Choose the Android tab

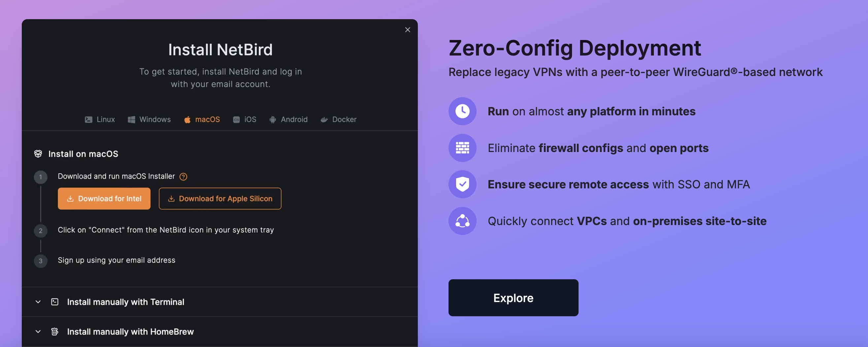pyautogui.click(x=288, y=120)
